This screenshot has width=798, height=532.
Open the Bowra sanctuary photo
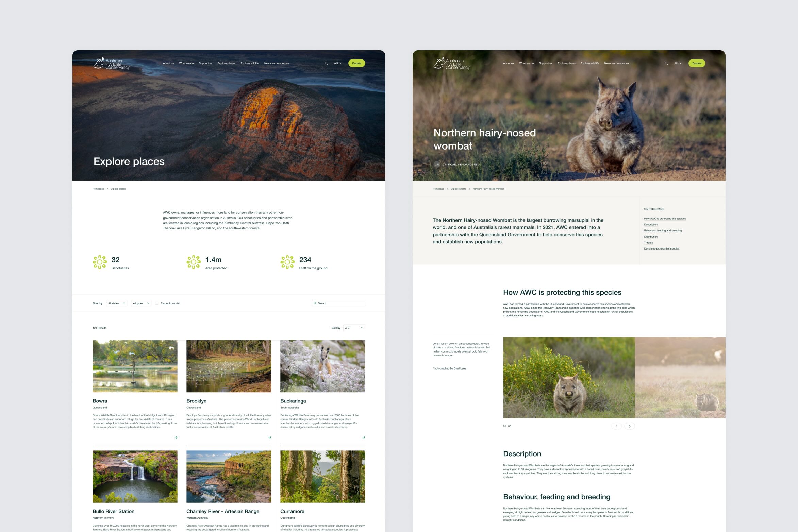(135, 366)
